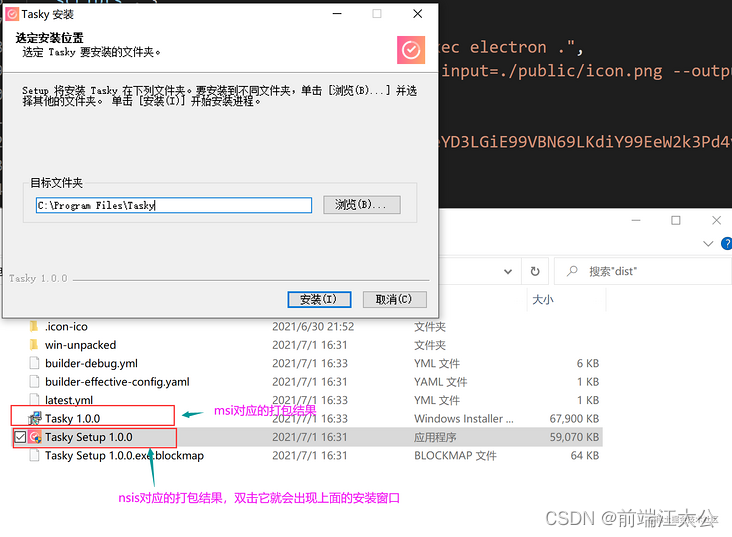The height and width of the screenshot is (537, 732).
Task: Expand the Explorer ribbon chevron
Action: (x=708, y=244)
